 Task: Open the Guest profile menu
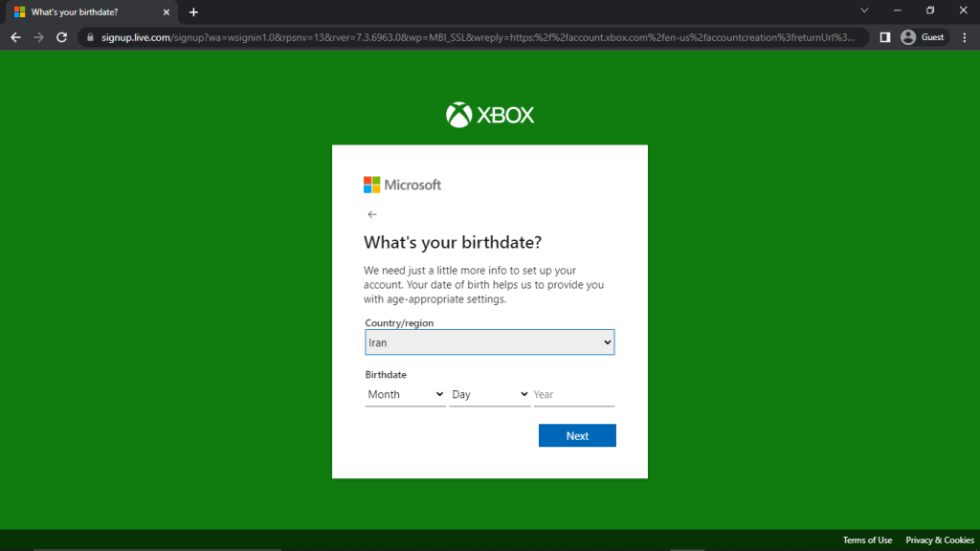924,37
